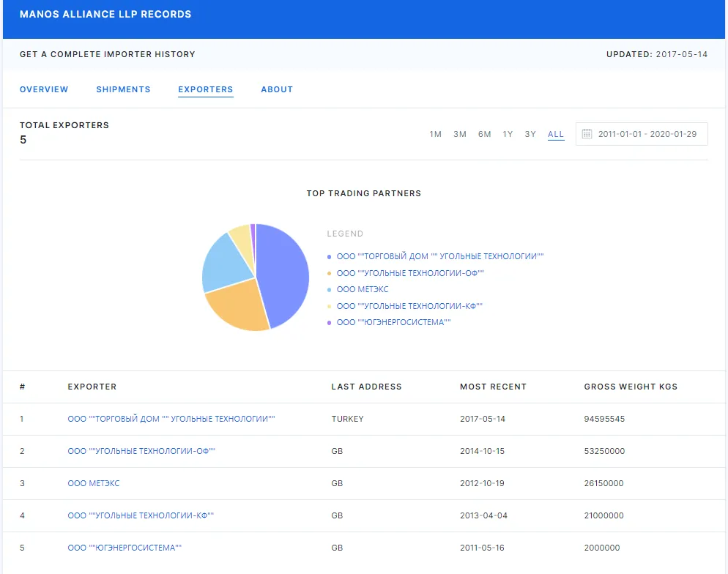Open ООО Метэкс link in exporter table
Image resolution: width=728 pixels, height=574 pixels.
click(93, 483)
